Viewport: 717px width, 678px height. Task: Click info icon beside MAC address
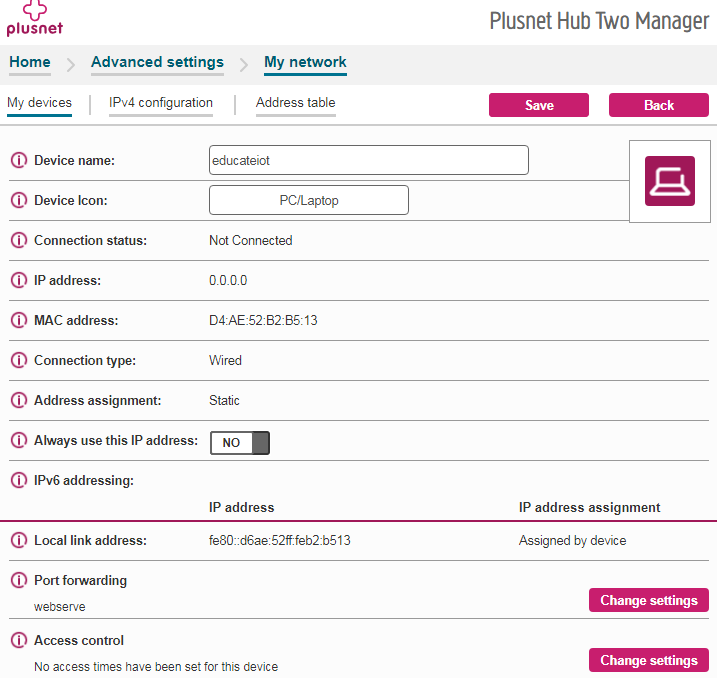pyautogui.click(x=18, y=321)
